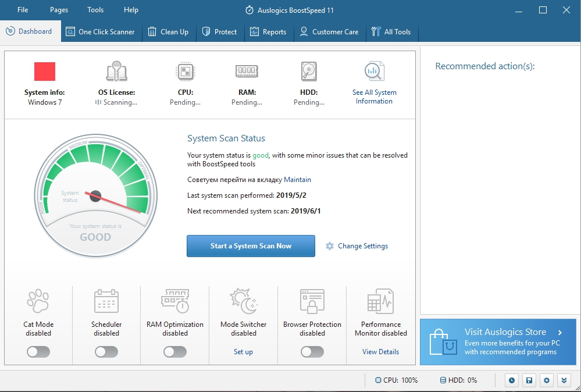Open the Clean Up tab

click(x=169, y=32)
